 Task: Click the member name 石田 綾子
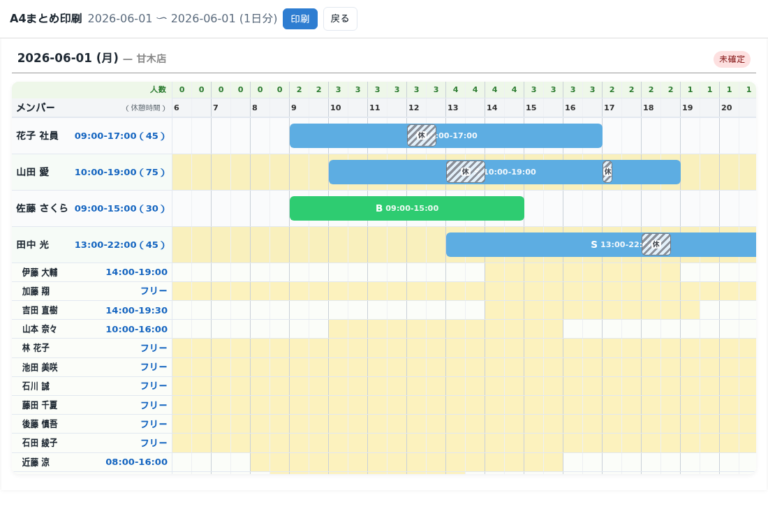[x=40, y=443]
